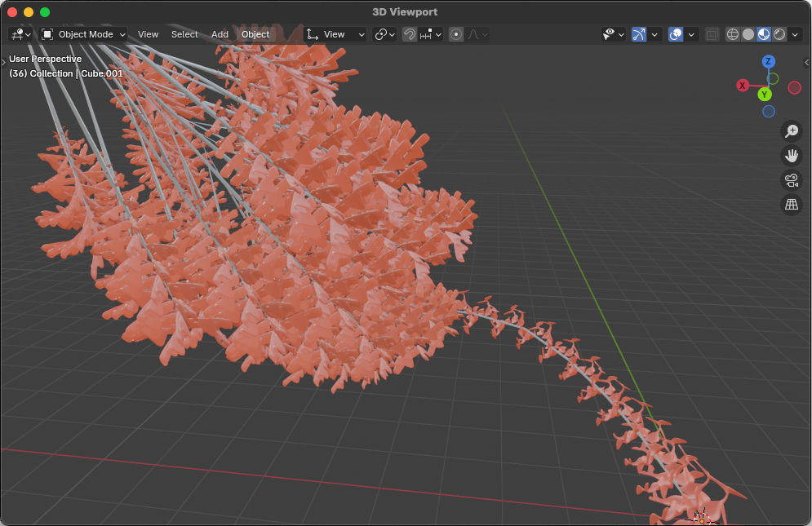812x526 pixels.
Task: Click the orthographic grid toggle icon
Action: [x=791, y=205]
